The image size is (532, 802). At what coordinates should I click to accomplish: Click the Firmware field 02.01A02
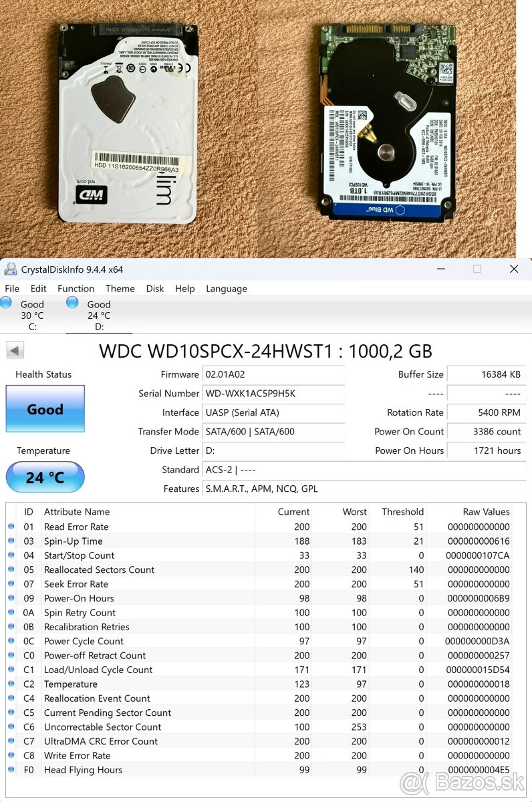click(274, 374)
